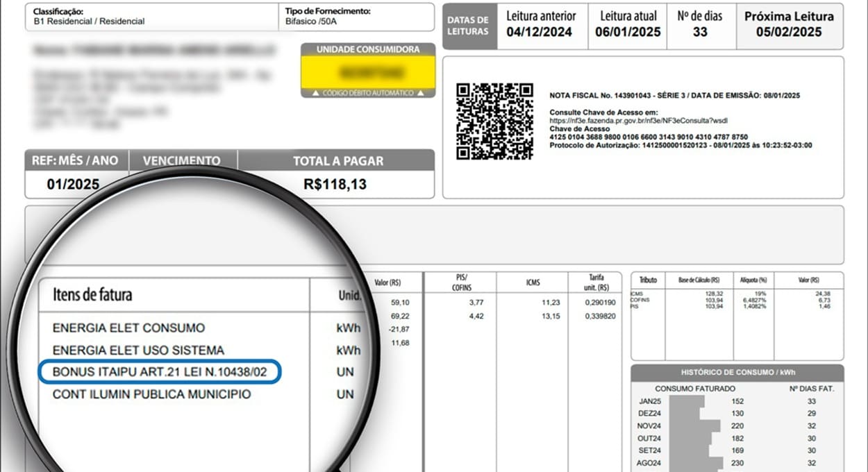Click the QR code on the invoice
The image size is (868, 472).
pos(494,121)
